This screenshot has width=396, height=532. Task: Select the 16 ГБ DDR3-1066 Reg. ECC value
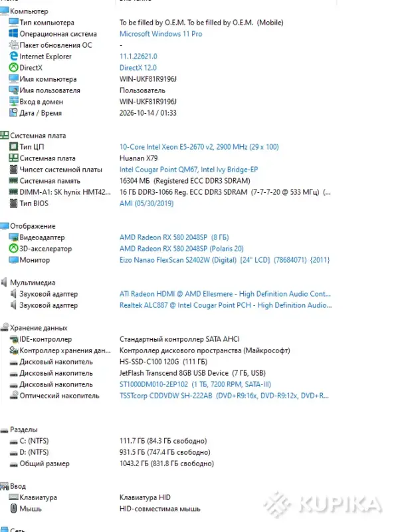click(x=225, y=192)
